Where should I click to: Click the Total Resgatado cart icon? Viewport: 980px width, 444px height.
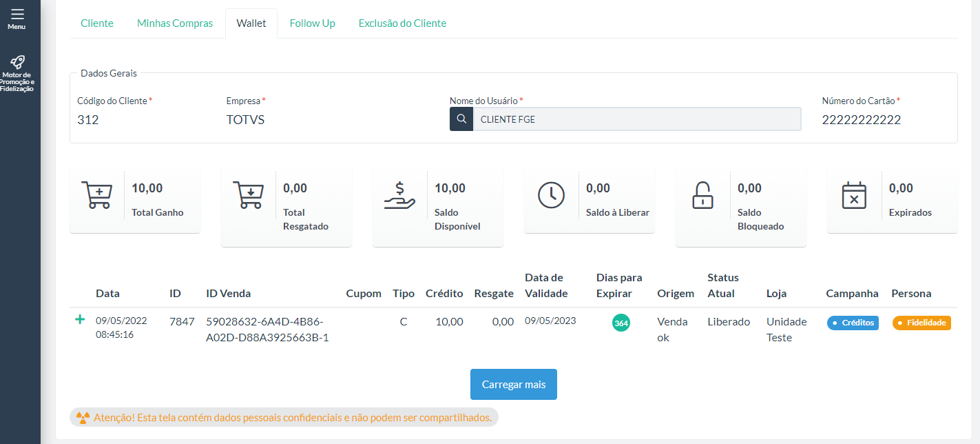click(248, 195)
